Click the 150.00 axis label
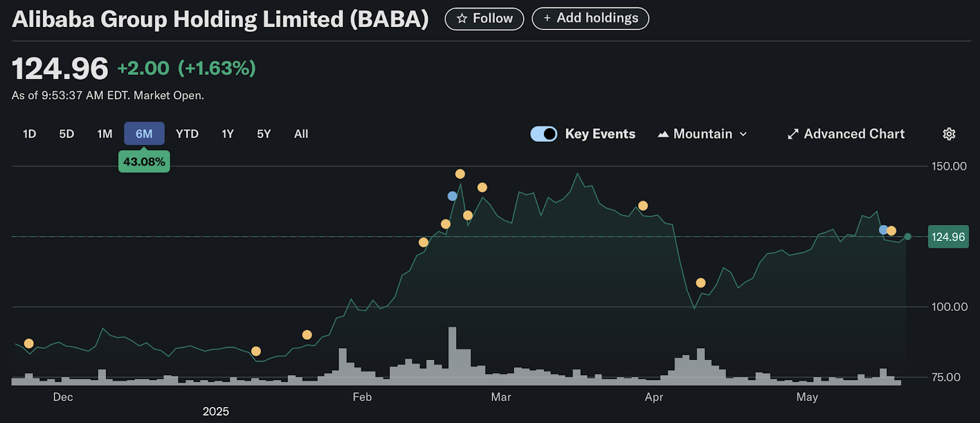The image size is (980, 423). pyautogui.click(x=949, y=166)
